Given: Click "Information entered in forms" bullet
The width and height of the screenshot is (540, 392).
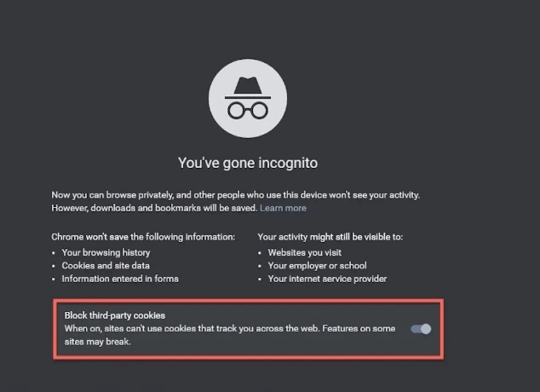Looking at the screenshot, I should pyautogui.click(x=120, y=279).
